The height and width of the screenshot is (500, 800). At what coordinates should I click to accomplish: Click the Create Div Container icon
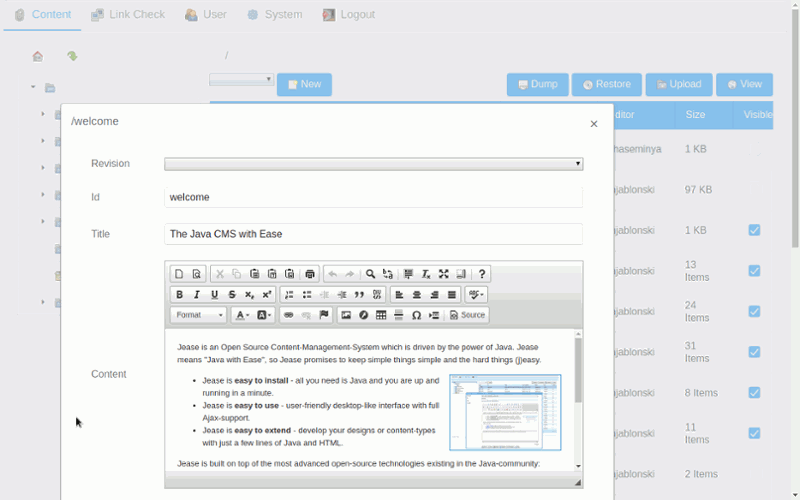point(377,294)
